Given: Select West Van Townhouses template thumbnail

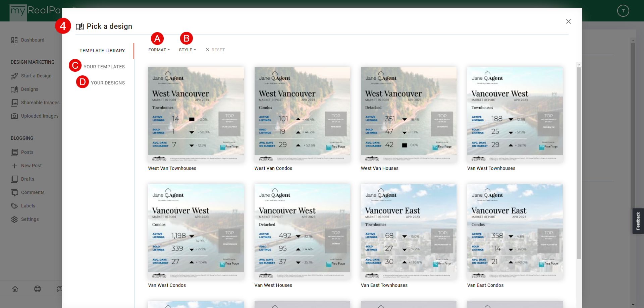Looking at the screenshot, I should pos(196,115).
